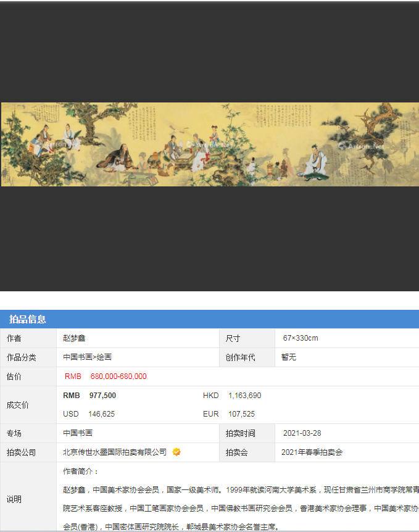Open the scroll painting image
419x532 pixels.
210,144
